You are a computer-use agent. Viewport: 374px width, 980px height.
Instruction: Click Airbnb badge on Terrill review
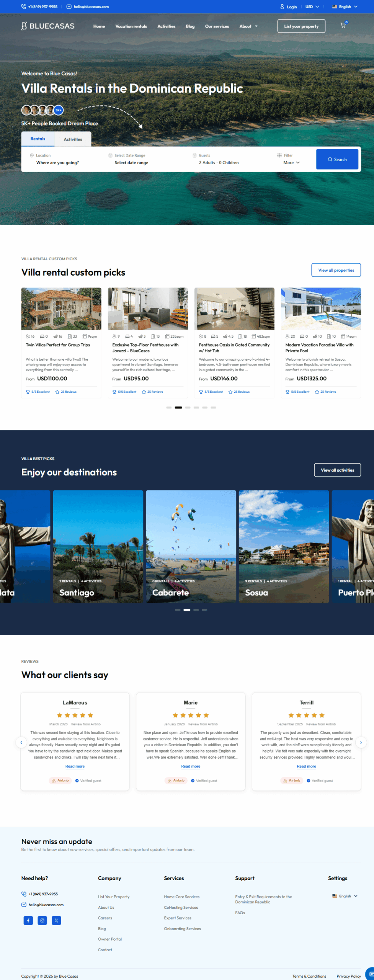tap(292, 780)
